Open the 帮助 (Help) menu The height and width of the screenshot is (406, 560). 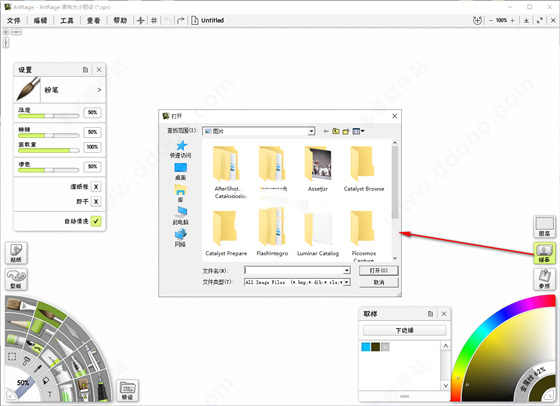coord(120,20)
